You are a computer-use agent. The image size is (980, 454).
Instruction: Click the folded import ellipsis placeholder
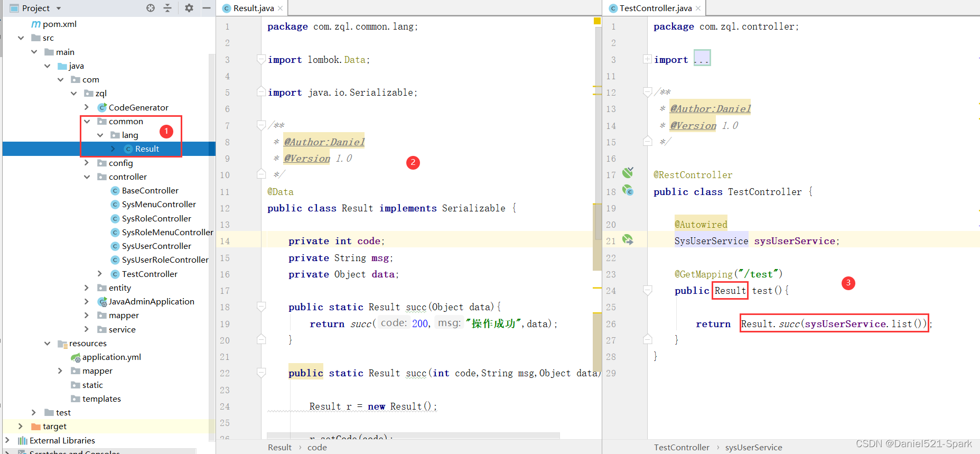(x=702, y=58)
